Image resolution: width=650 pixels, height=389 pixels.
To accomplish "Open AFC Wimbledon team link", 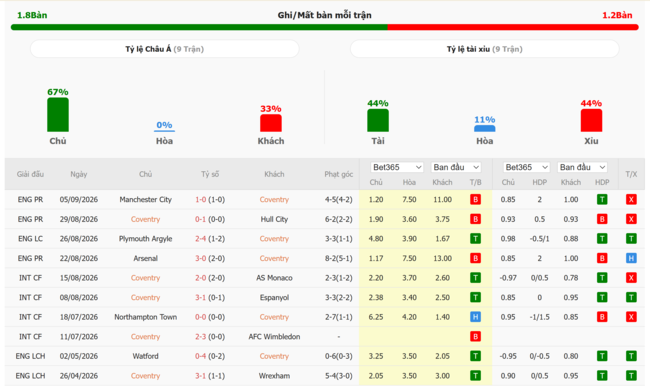I will coord(274,336).
